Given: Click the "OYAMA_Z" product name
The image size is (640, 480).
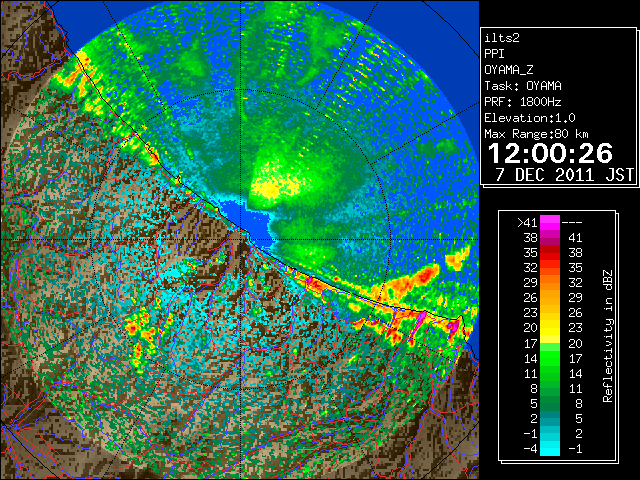Looking at the screenshot, I should [509, 70].
